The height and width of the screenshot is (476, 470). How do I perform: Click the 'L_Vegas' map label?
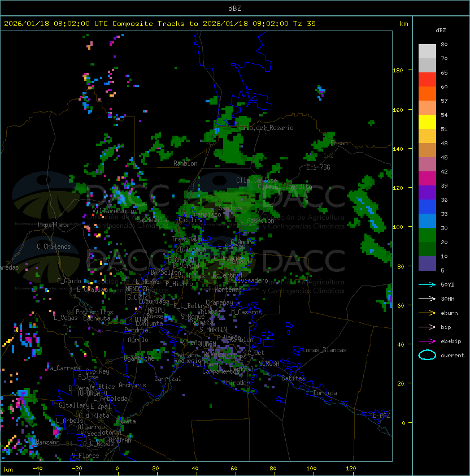66,318
